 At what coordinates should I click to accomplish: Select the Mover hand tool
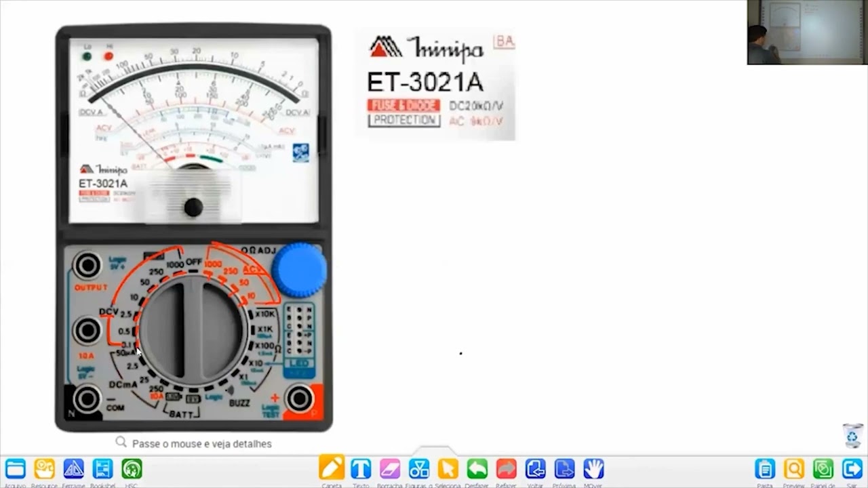593,468
